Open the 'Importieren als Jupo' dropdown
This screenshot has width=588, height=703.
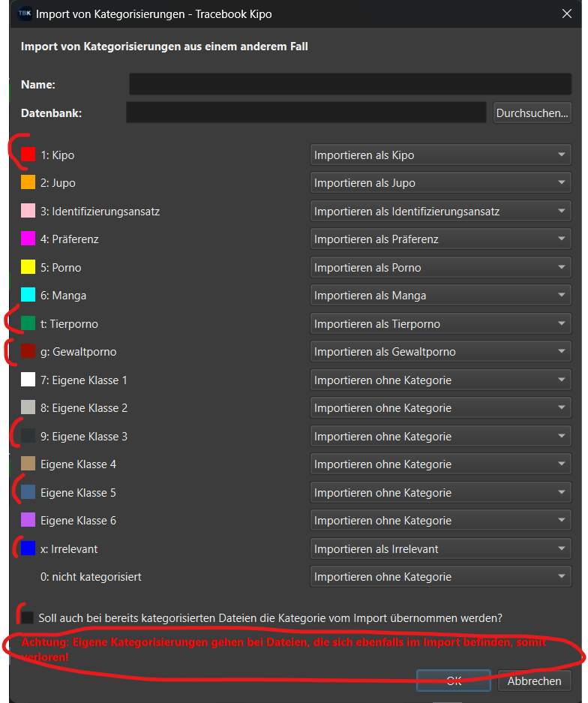[440, 183]
